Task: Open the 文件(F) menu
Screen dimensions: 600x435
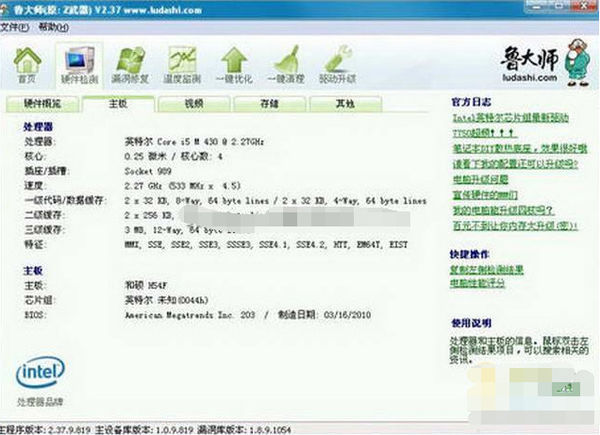Action: tap(16, 28)
